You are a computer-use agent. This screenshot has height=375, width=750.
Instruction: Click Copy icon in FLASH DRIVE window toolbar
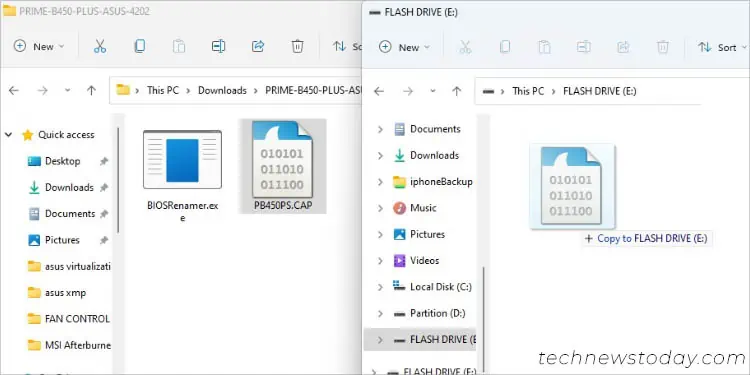505,47
